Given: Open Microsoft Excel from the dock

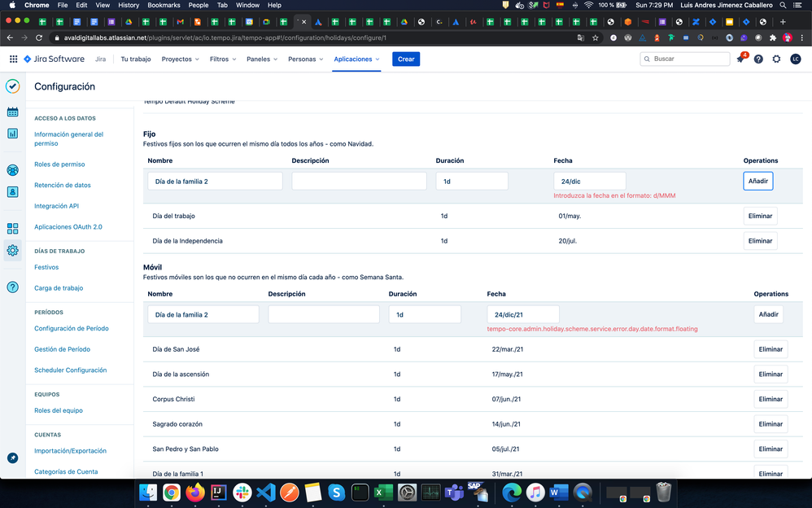Looking at the screenshot, I should (x=384, y=492).
